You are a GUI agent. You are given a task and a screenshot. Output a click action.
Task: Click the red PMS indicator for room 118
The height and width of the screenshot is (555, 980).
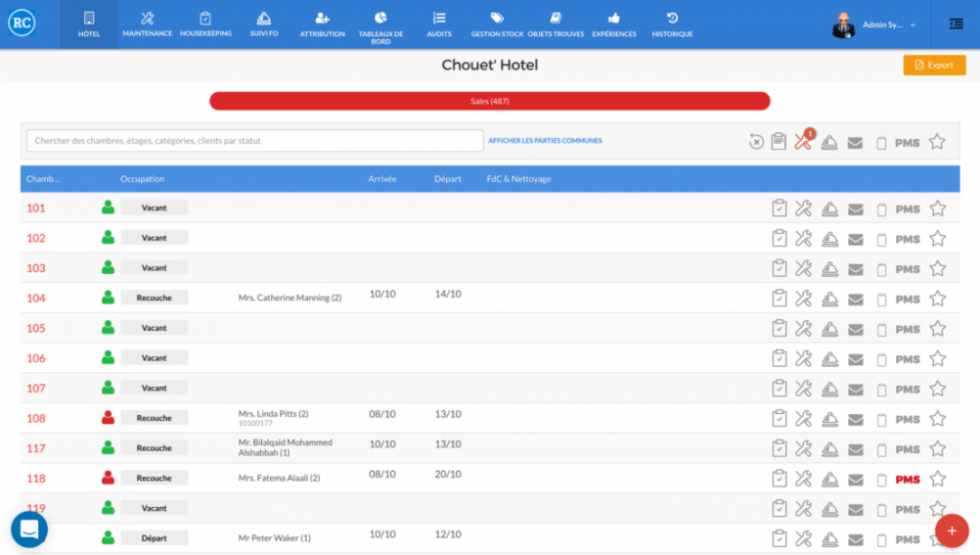[908, 480]
